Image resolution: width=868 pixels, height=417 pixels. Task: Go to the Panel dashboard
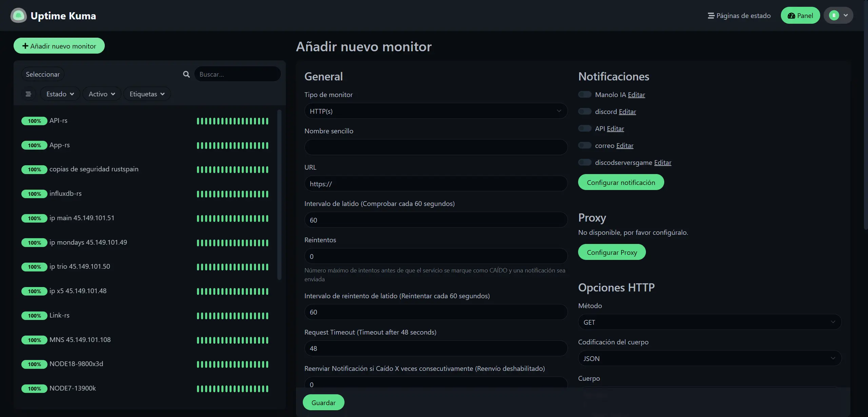800,16
